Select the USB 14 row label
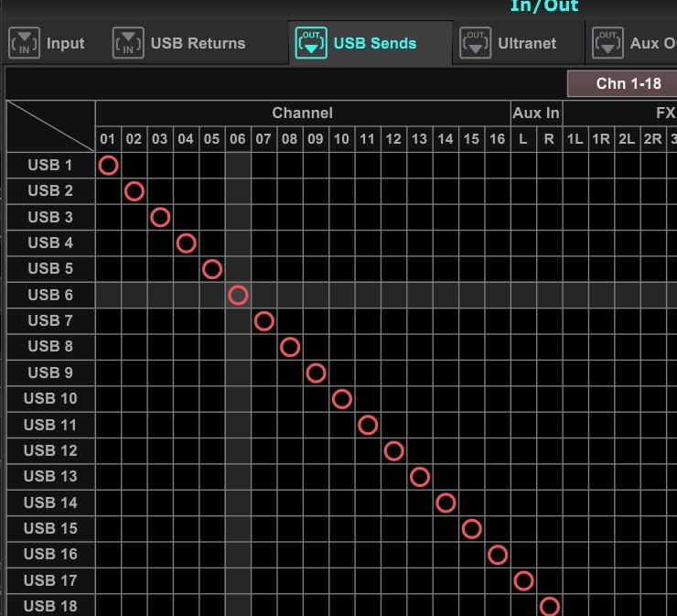Screen dimensions: 677x616 tap(50, 503)
